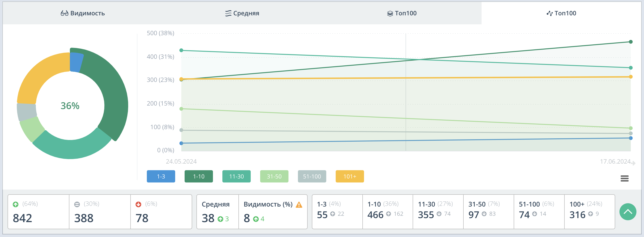Screen dimensions: 644x237
Task: Open the Топ100 tab with layers icon
Action: click(402, 13)
